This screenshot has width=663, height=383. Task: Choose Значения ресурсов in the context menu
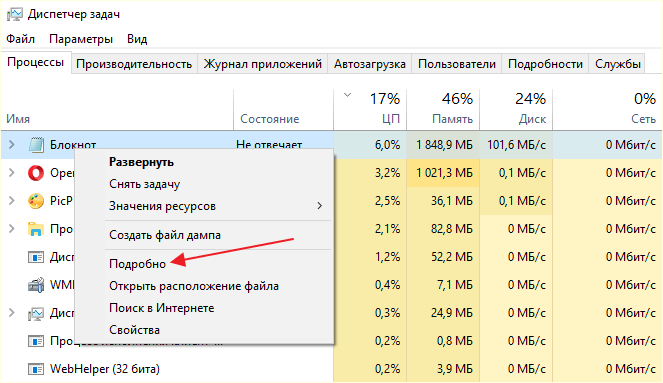tap(162, 206)
